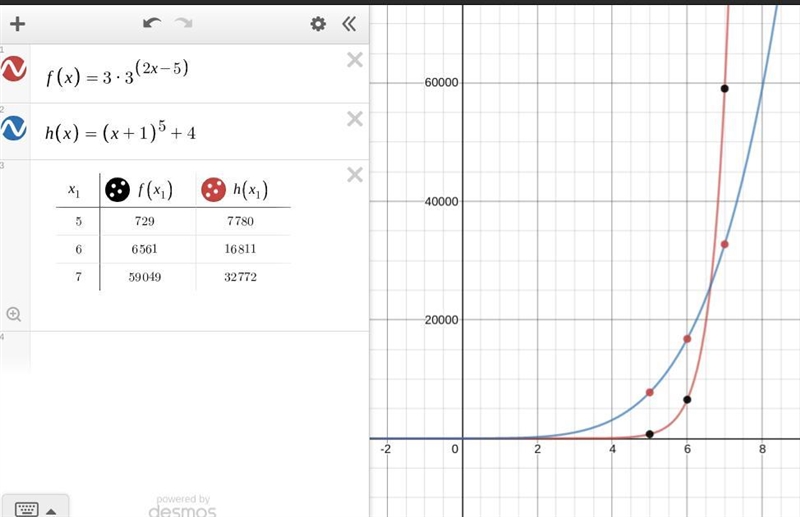The width and height of the screenshot is (800, 517).
Task: Click the 40000 y-axis label
Action: tap(441, 202)
